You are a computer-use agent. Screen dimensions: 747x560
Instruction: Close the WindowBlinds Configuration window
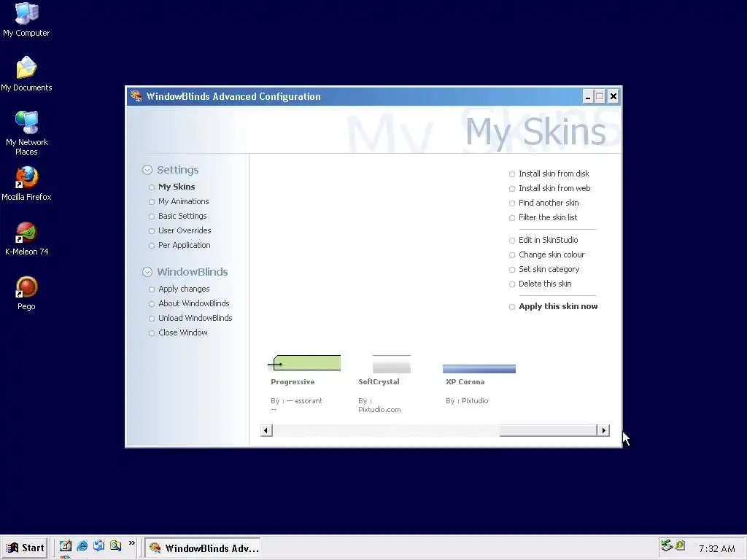[614, 97]
